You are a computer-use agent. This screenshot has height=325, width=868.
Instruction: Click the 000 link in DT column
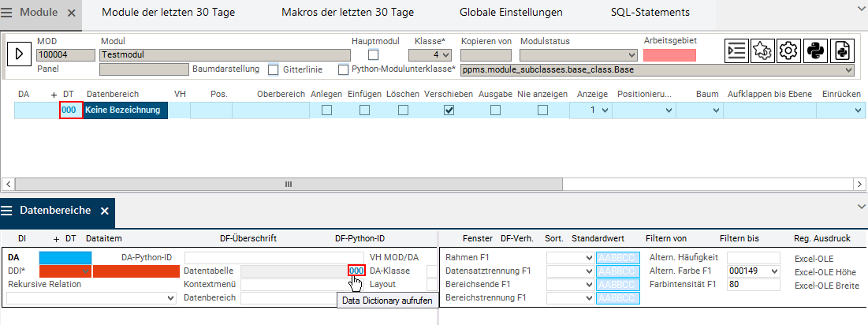click(69, 110)
